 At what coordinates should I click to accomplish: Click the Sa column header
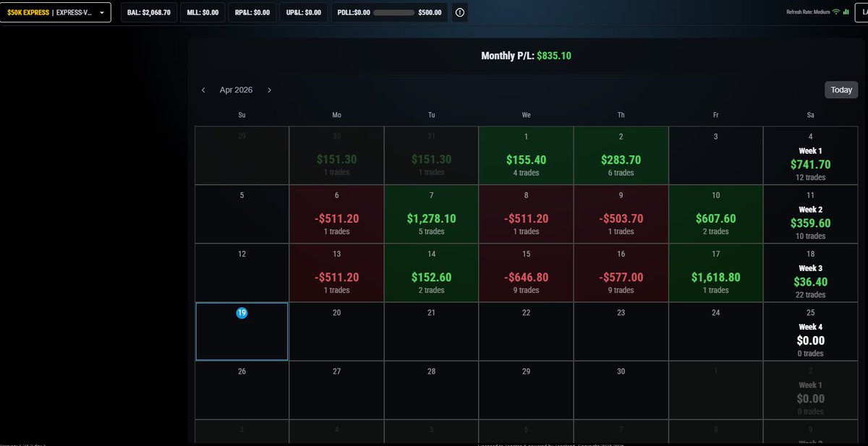click(x=810, y=115)
